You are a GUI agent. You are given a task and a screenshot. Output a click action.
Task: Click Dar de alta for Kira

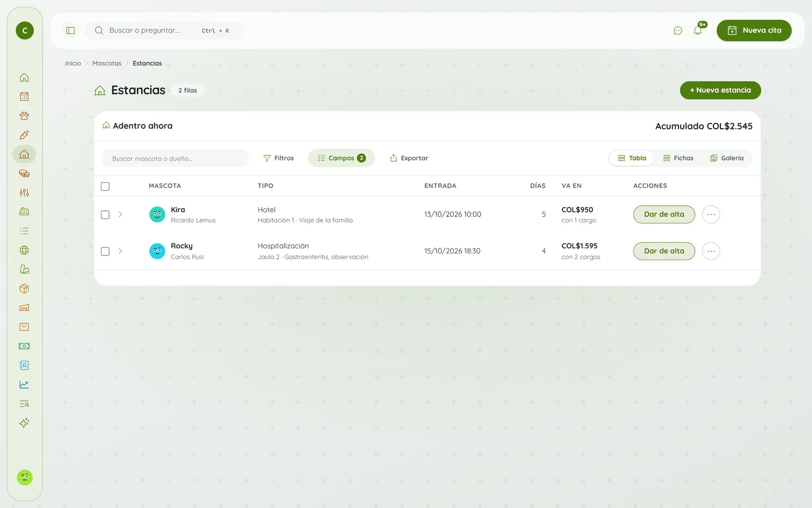click(664, 214)
